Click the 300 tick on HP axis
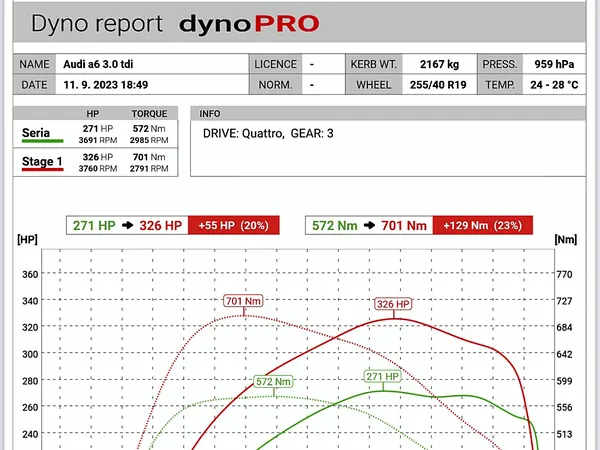600x450 pixels. [x=30, y=354]
